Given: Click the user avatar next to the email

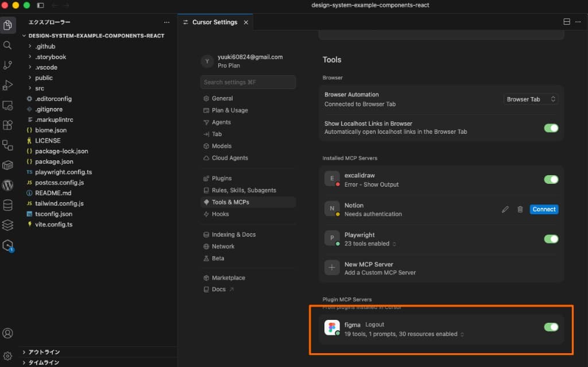Looking at the screenshot, I should click(x=207, y=61).
